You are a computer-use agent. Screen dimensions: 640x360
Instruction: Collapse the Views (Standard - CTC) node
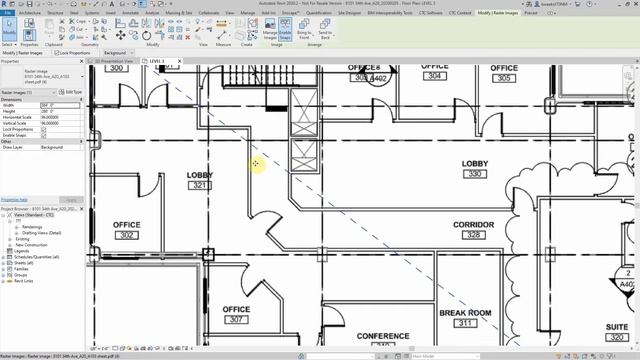coord(4,215)
